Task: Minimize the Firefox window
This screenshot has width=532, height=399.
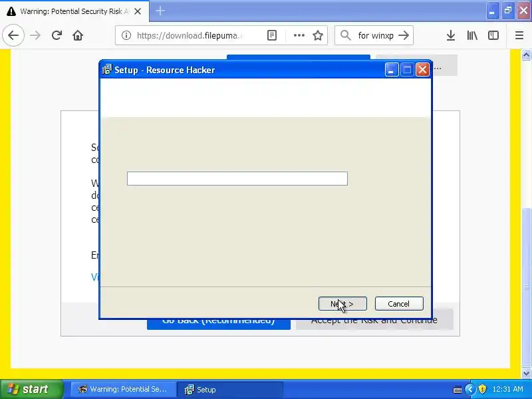Action: (492, 11)
